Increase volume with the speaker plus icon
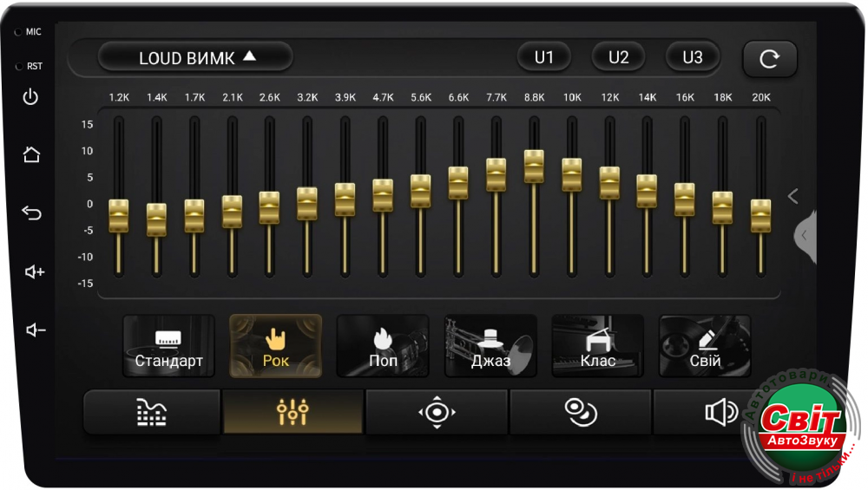This screenshot has width=868, height=490. pyautogui.click(x=34, y=272)
